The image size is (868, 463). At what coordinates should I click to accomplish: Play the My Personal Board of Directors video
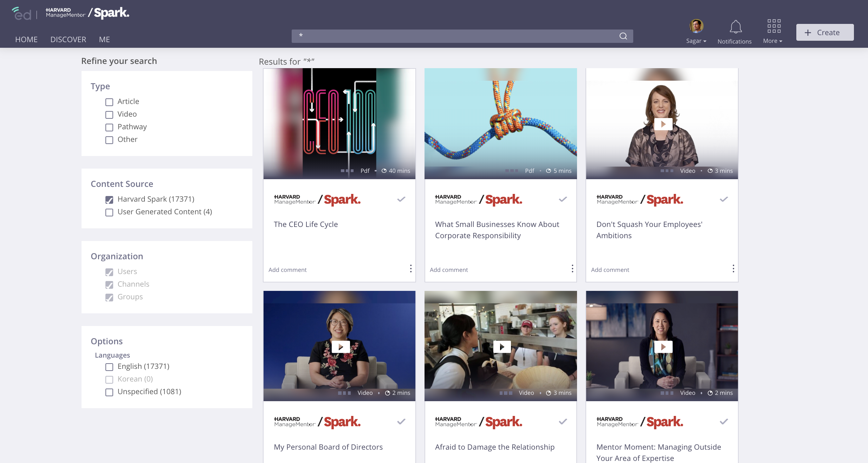coord(340,347)
